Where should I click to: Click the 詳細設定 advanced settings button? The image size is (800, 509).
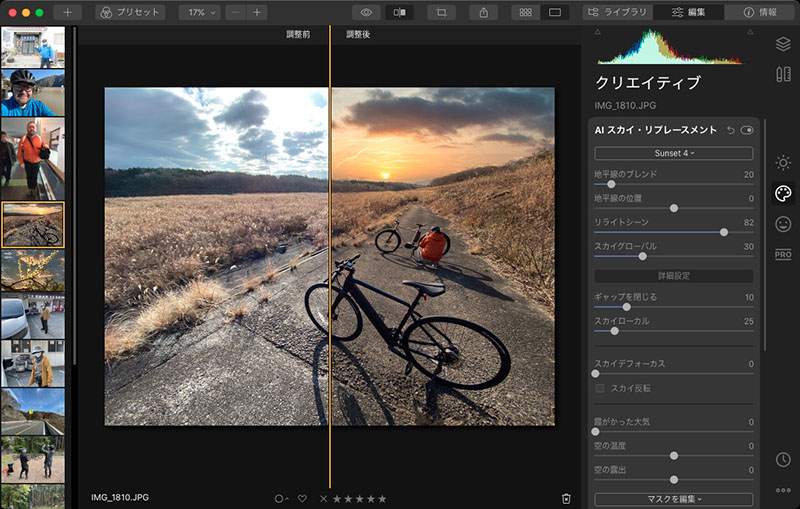pos(673,276)
